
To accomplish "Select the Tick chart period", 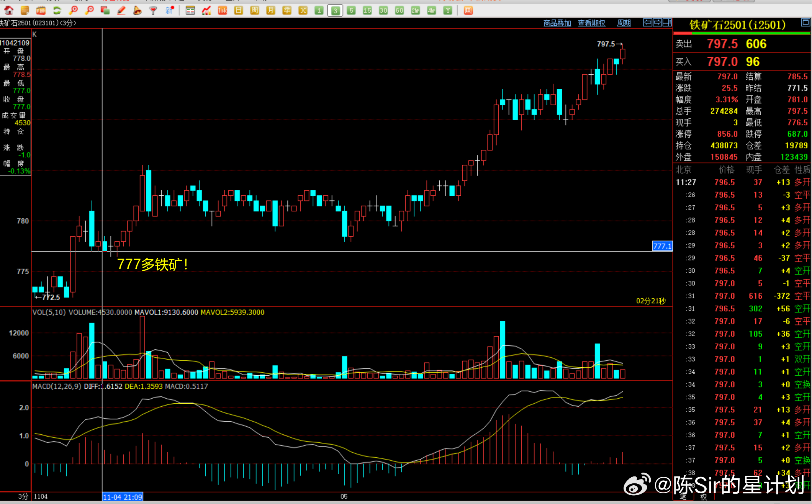I will 222,10.
